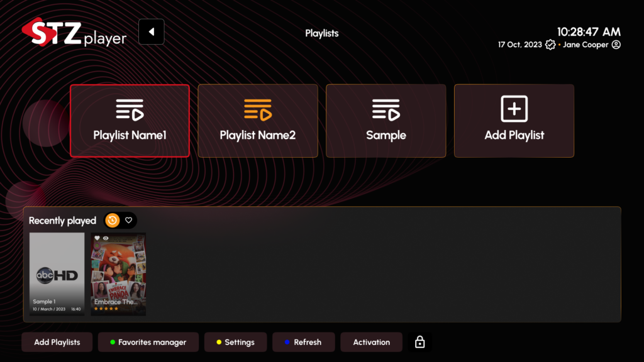
Task: Select the Sample playlist tile
Action: [x=386, y=121]
